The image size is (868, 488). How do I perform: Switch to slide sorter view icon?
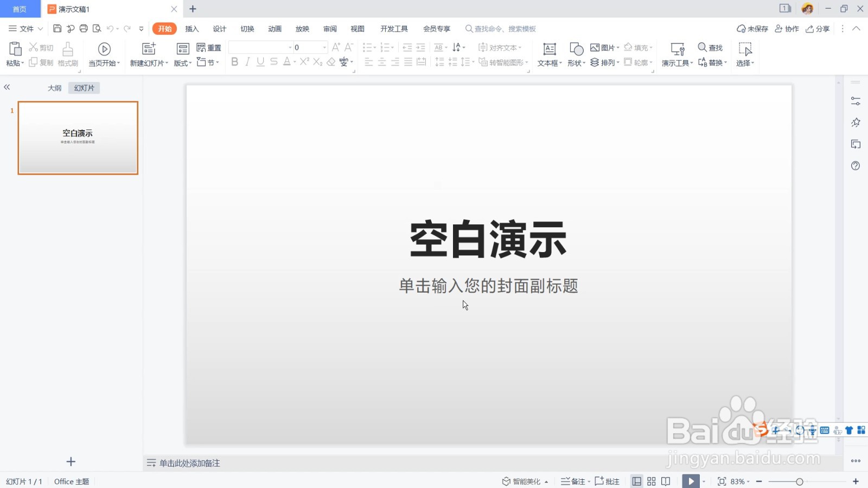point(651,481)
